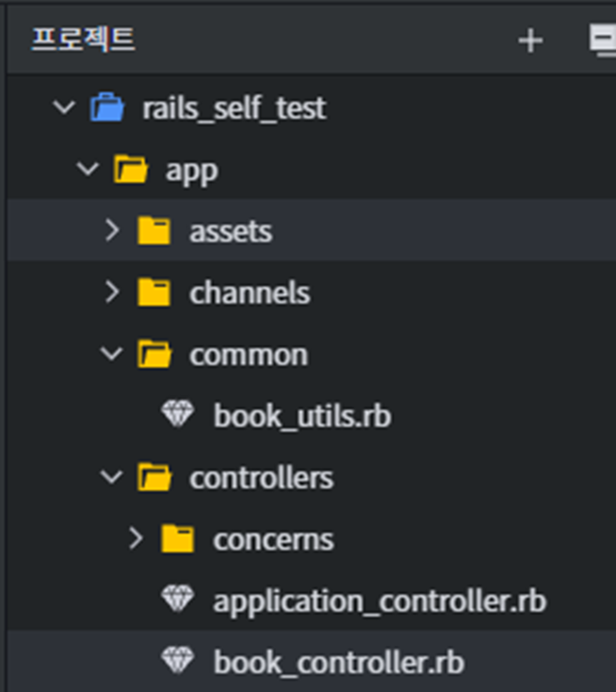
Task: Collapse the rails_self_test project root
Action: coord(64,107)
